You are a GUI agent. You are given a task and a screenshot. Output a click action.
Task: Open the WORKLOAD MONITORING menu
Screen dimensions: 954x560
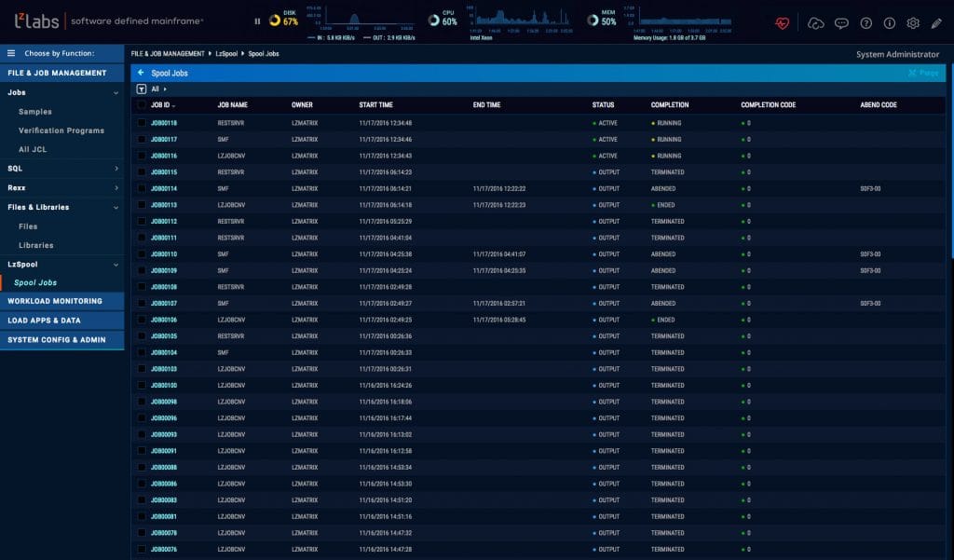coord(62,301)
